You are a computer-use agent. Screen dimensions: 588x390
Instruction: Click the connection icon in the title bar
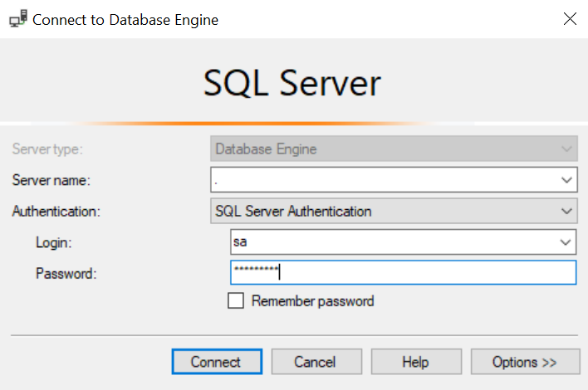coord(17,19)
